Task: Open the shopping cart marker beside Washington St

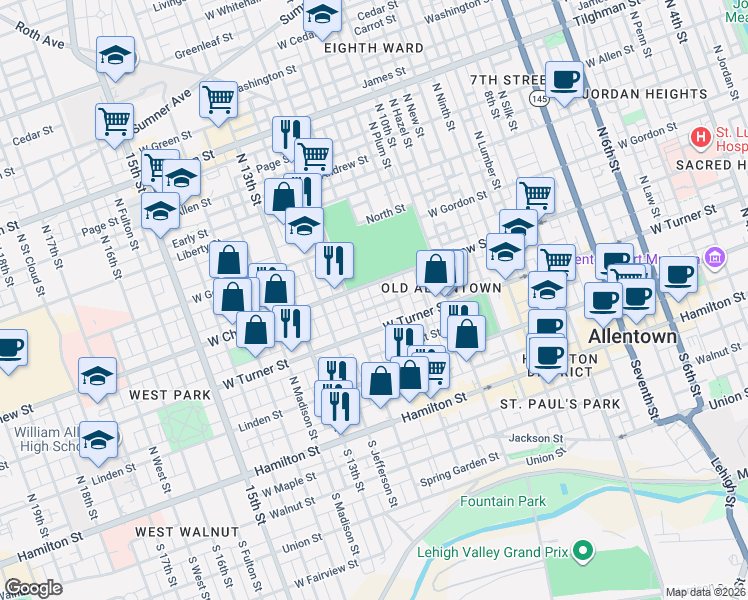Action: (x=218, y=101)
